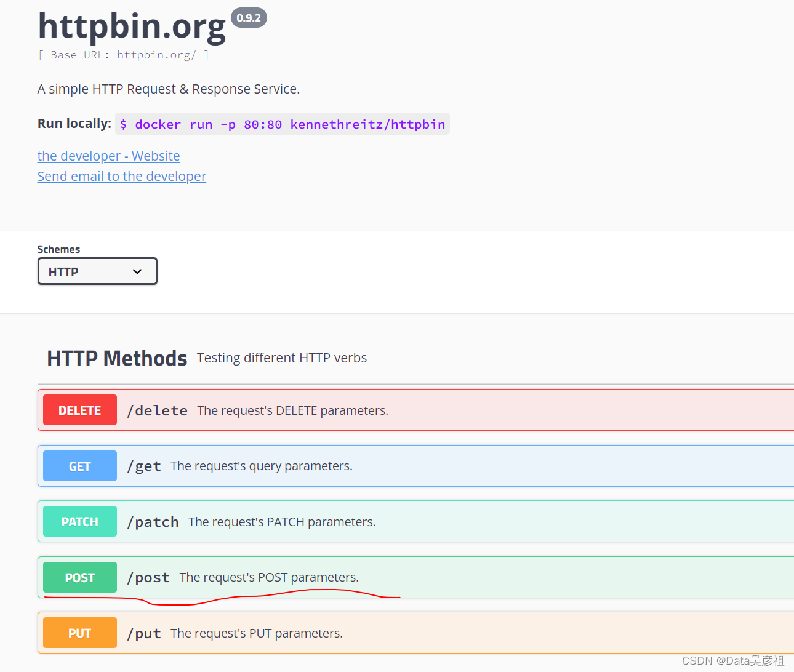Expand the PATCH /patch endpoint
The height and width of the screenshot is (672, 794).
coord(415,521)
